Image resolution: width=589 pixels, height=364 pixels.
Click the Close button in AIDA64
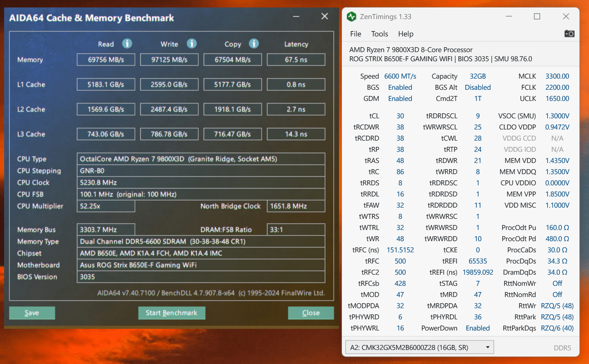[x=311, y=313]
